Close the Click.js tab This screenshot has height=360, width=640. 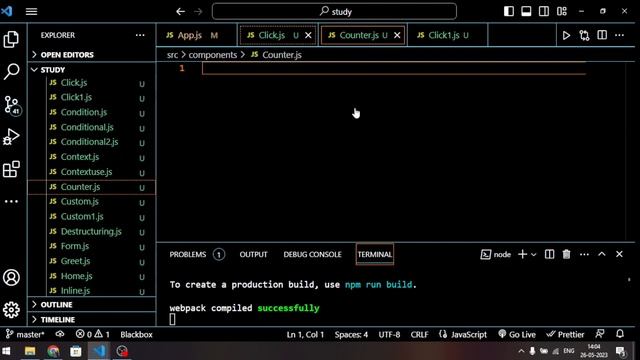click(x=308, y=36)
